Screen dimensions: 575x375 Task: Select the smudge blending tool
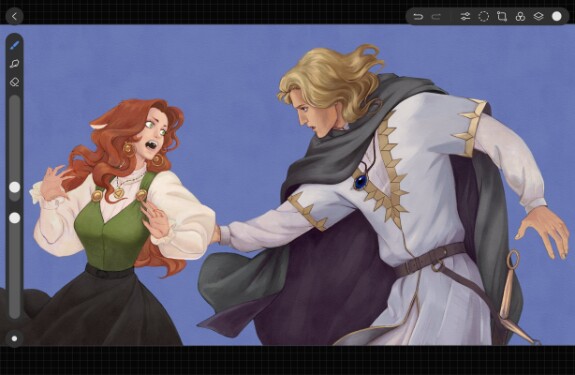coord(14,64)
